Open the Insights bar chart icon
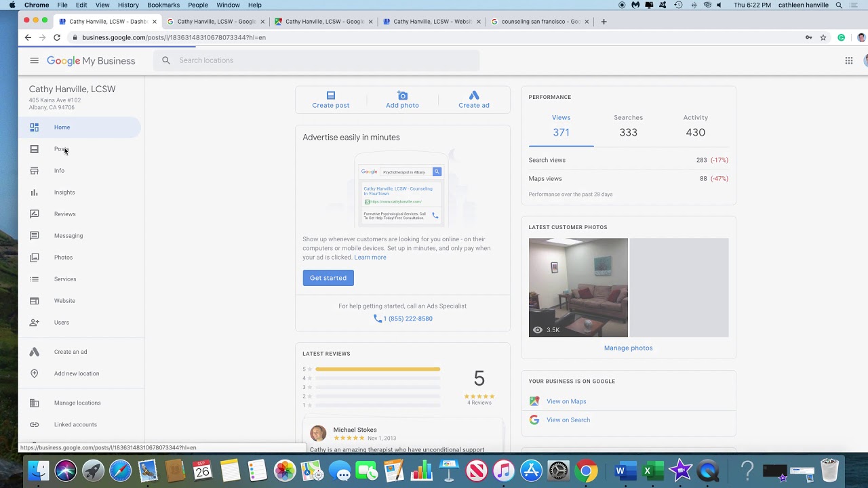868x488 pixels. [x=34, y=192]
